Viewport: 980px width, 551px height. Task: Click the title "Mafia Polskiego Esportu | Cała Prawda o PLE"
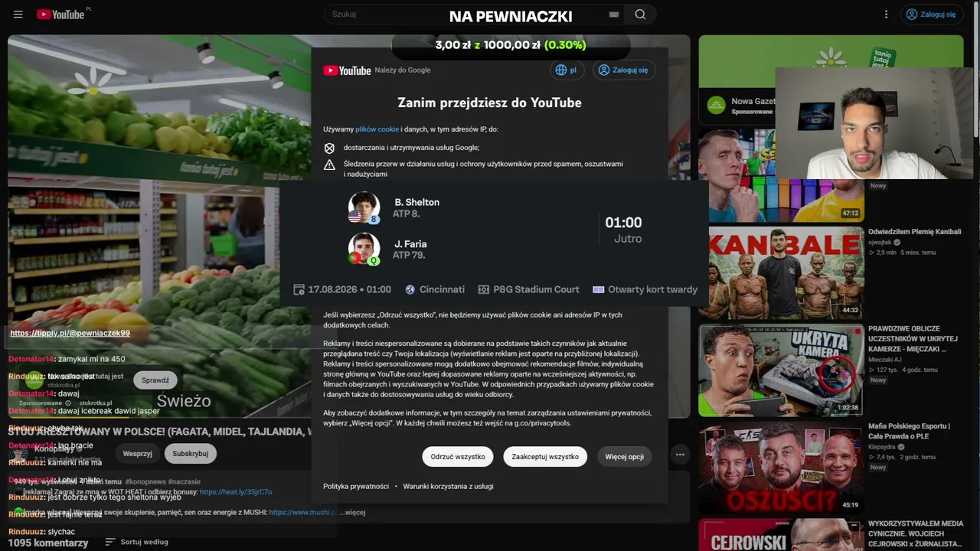point(909,431)
